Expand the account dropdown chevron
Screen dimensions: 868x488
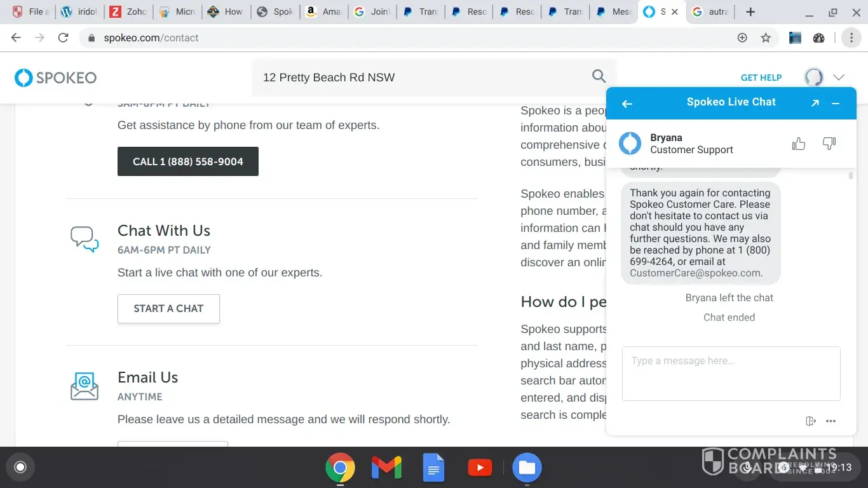[839, 78]
